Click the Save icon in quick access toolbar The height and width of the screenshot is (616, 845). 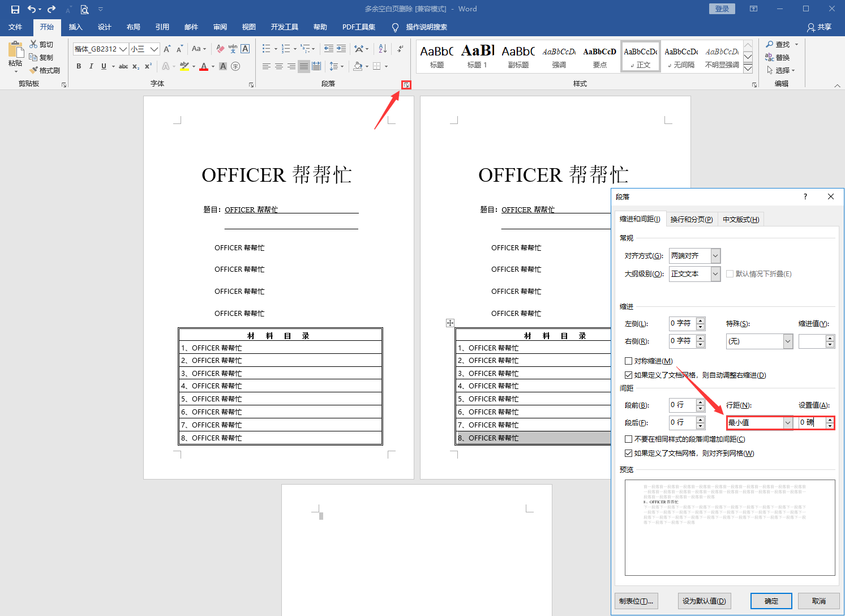[x=15, y=9]
